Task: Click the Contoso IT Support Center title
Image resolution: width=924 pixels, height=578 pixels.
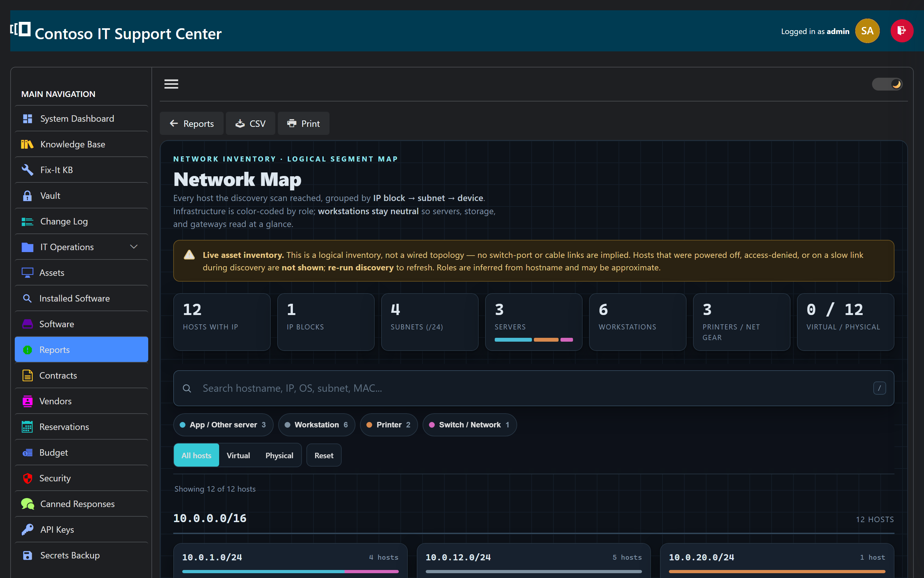Action: click(128, 34)
